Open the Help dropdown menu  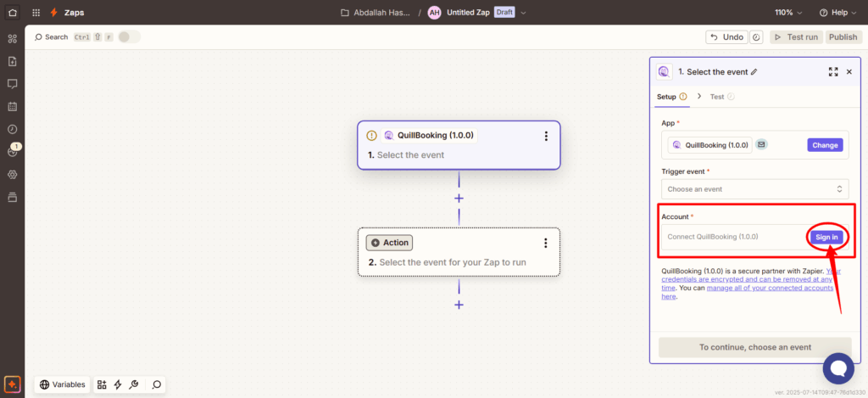click(x=837, y=13)
